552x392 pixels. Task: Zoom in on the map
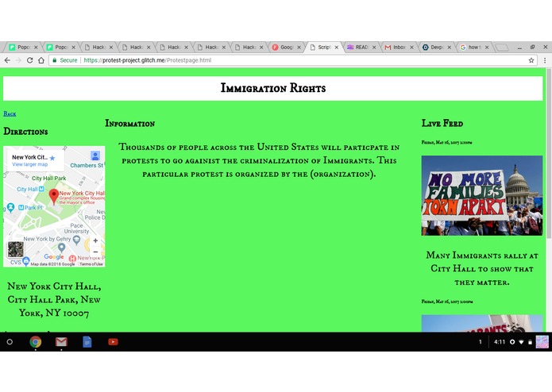coord(95,240)
